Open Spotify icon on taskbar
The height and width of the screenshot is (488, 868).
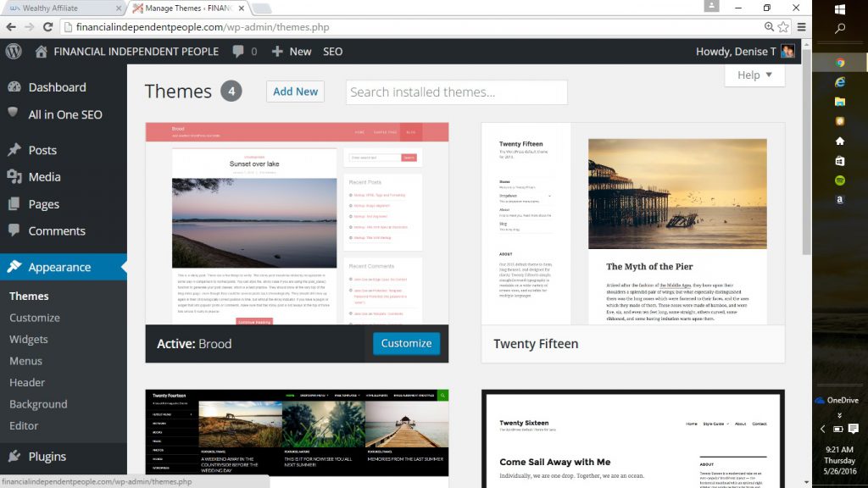pyautogui.click(x=840, y=180)
